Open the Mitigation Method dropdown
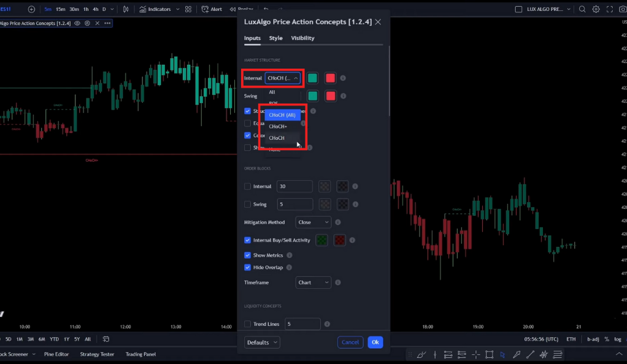The image size is (627, 364). 313,222
